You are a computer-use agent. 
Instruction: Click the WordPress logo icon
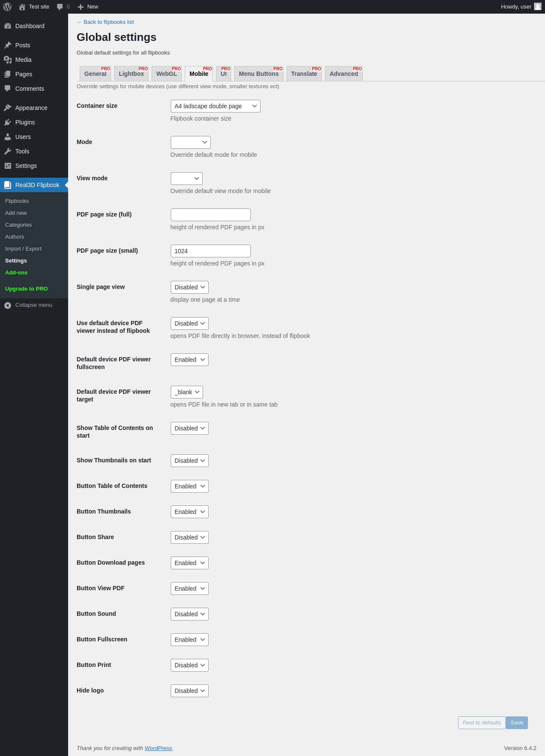(x=7, y=7)
